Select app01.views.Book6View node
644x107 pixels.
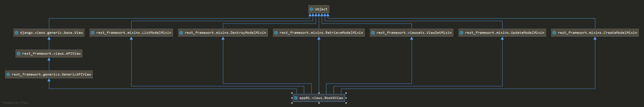319,98
